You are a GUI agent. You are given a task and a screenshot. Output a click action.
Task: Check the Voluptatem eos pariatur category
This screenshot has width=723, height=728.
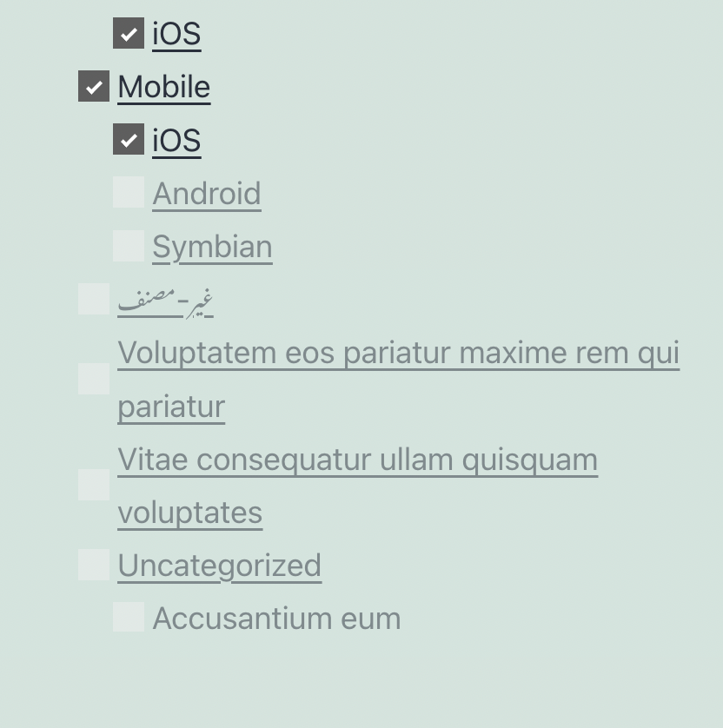[94, 379]
